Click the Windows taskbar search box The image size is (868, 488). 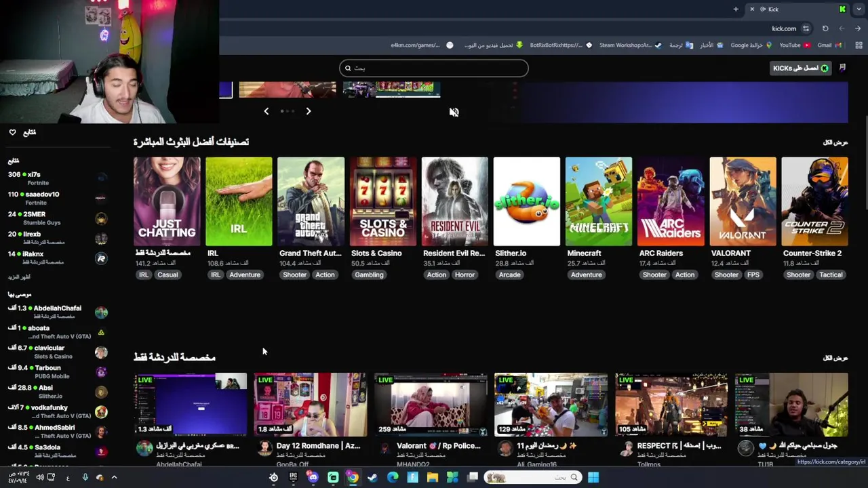[532, 477]
